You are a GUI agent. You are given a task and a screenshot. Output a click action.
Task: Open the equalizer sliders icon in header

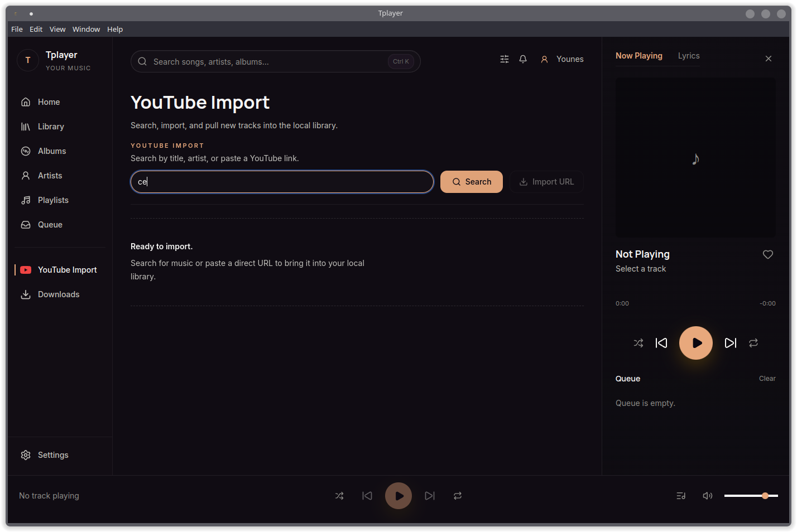505,59
